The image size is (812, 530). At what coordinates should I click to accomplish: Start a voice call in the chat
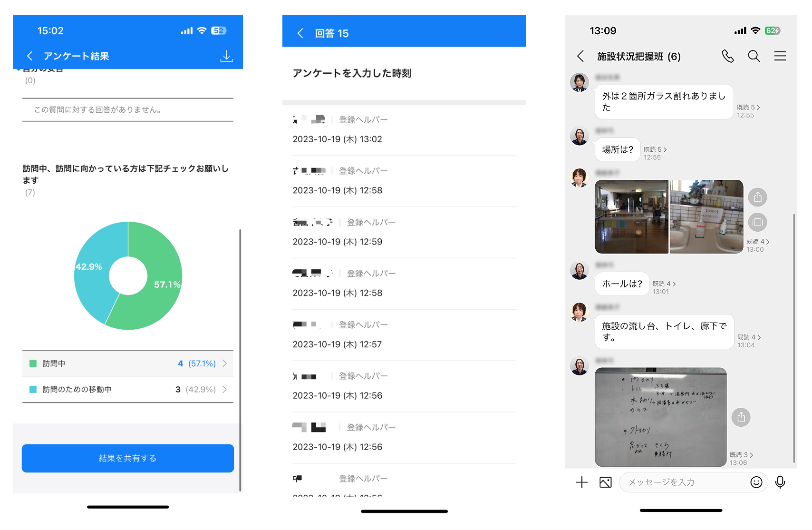point(727,56)
